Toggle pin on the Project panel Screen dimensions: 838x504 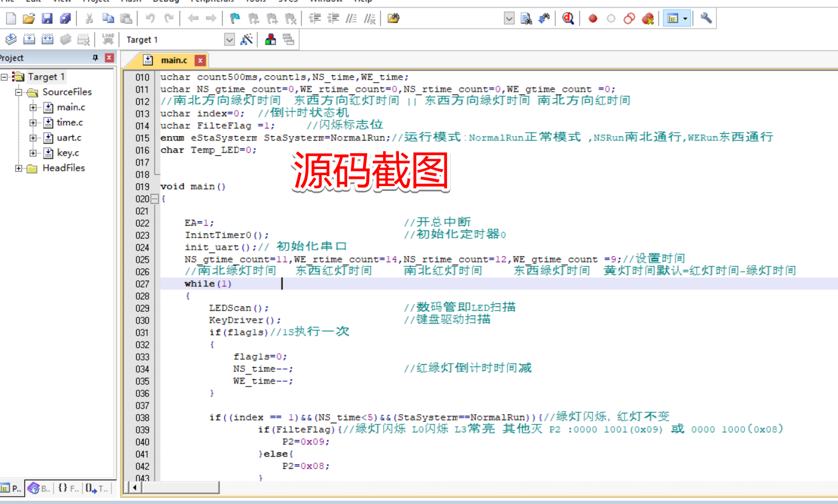[95, 58]
